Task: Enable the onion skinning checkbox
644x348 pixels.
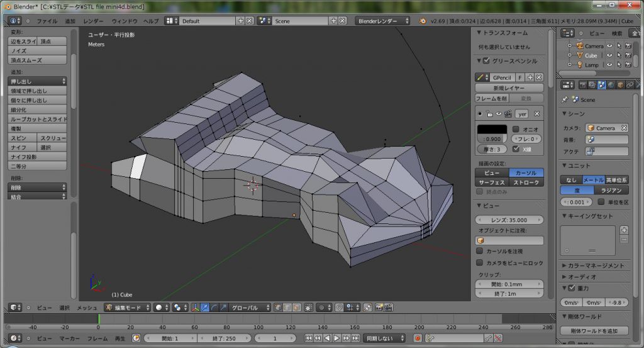Action: tap(516, 129)
